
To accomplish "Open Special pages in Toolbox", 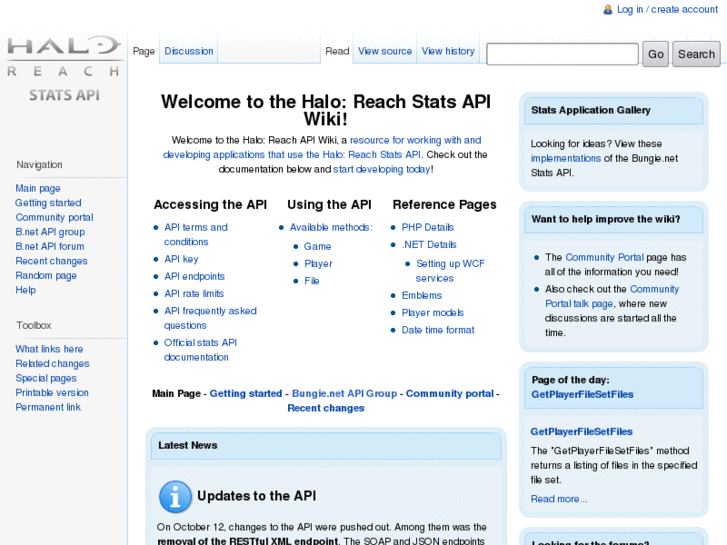I will (46, 378).
